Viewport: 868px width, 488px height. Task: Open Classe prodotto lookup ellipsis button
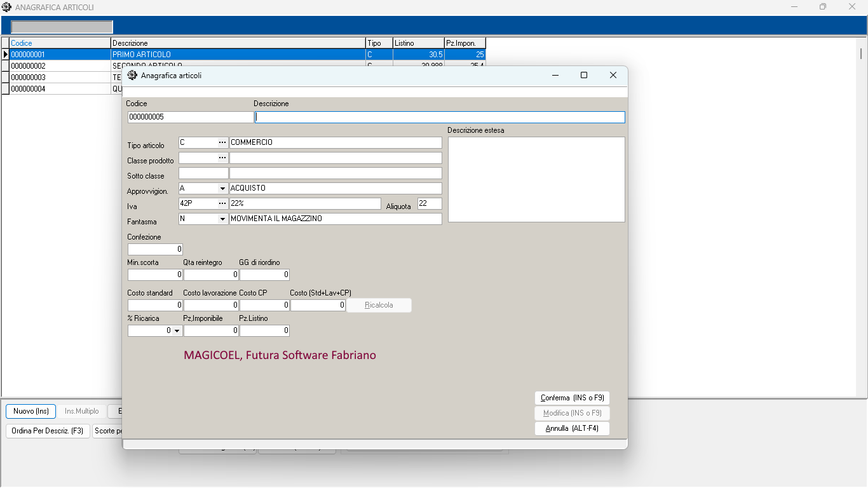[222, 158]
